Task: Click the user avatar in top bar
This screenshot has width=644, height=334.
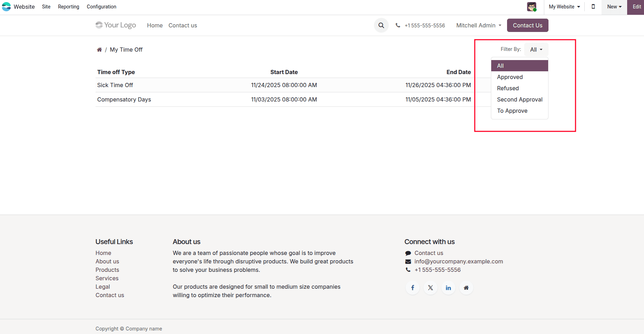Action: [531, 7]
